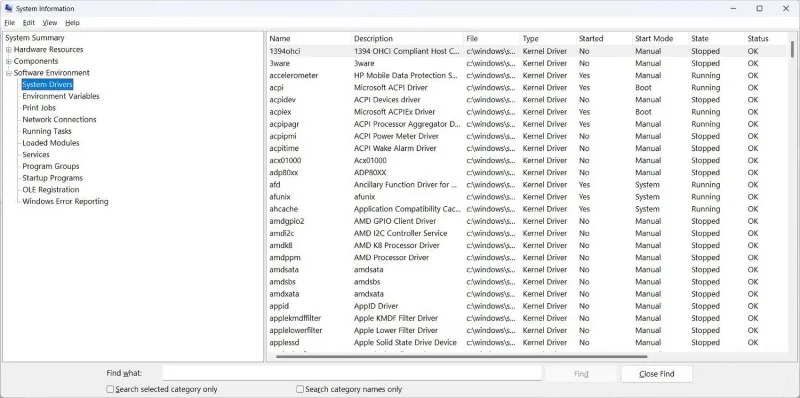
Task: Open Loaded Modules category
Action: coord(51,143)
